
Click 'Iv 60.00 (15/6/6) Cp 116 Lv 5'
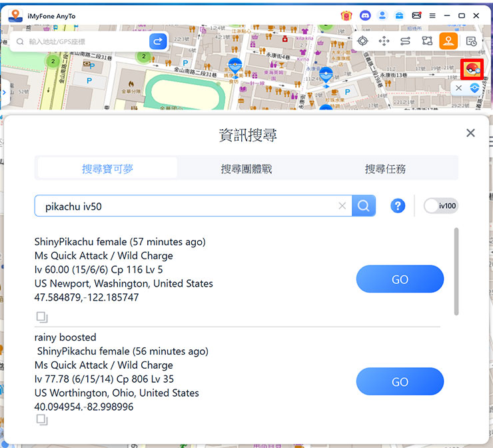(99, 269)
